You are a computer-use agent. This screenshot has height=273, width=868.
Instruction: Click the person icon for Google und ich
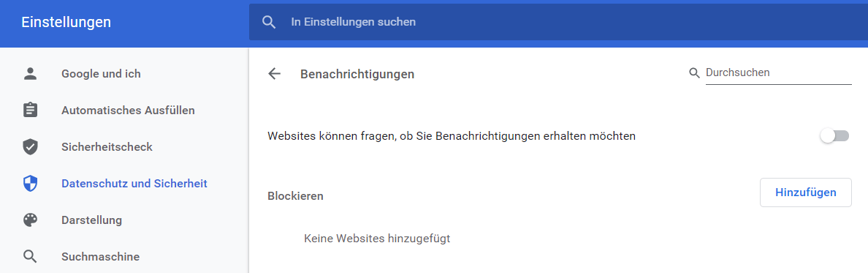[x=30, y=74]
